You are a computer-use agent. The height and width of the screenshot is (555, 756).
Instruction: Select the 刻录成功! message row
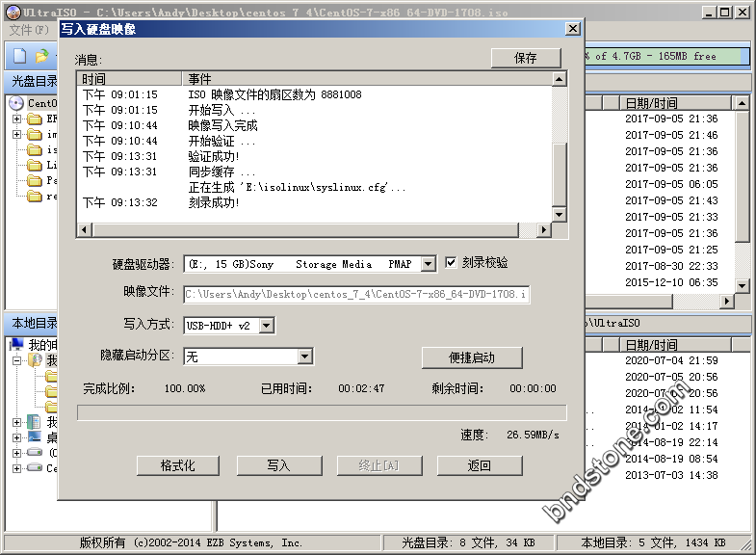(314, 202)
